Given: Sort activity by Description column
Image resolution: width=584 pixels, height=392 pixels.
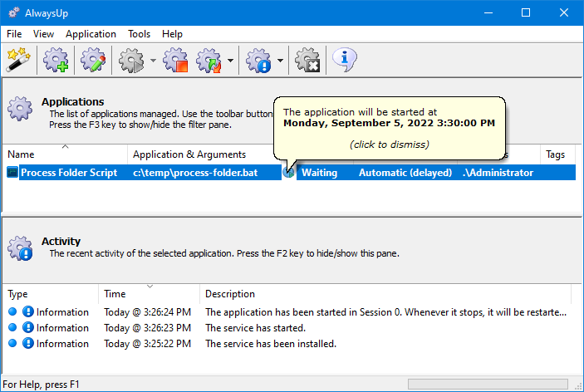Looking at the screenshot, I should pyautogui.click(x=385, y=294).
